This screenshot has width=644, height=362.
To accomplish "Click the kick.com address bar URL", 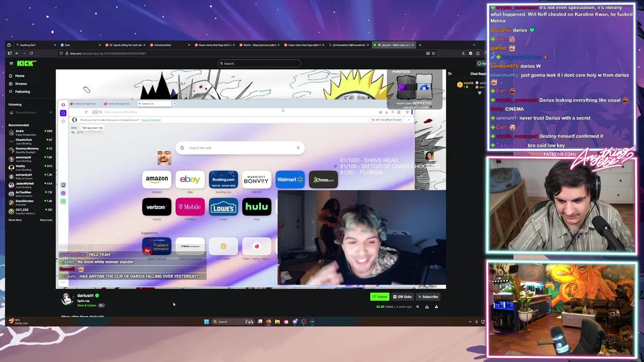I will (x=108, y=53).
